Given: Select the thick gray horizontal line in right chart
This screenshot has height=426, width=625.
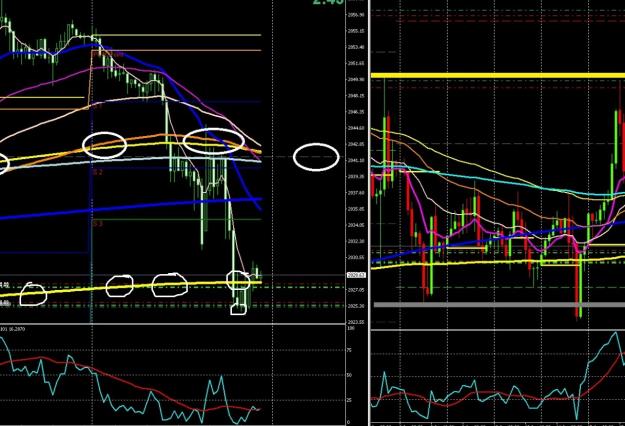Looking at the screenshot, I should 499,304.
